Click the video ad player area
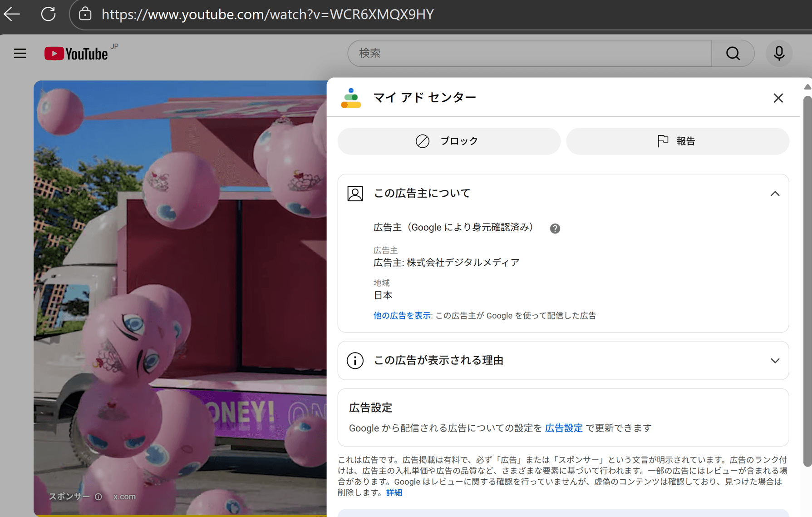The height and width of the screenshot is (517, 812). [x=180, y=298]
